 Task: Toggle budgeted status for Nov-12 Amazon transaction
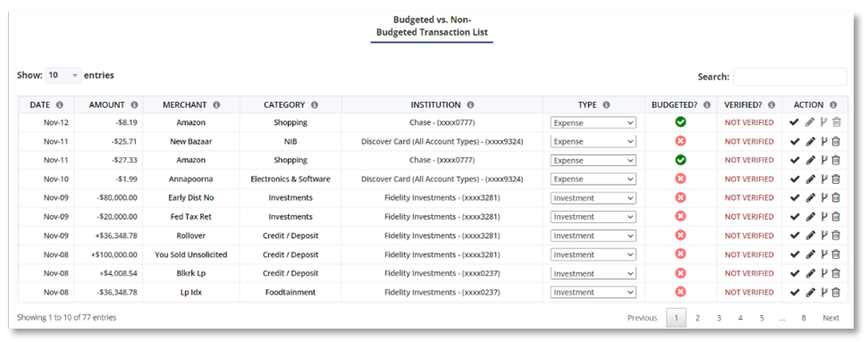680,122
